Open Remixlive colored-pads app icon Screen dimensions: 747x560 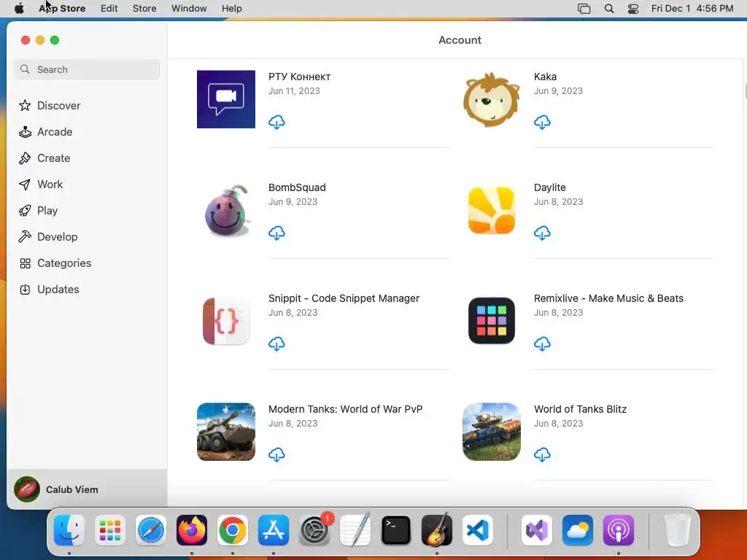tap(491, 321)
